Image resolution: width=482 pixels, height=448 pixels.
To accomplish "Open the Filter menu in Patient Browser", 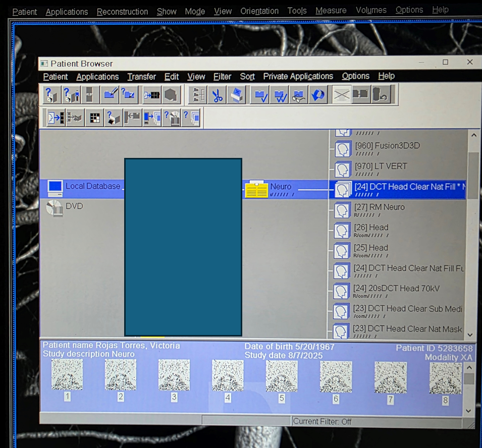I will point(222,77).
